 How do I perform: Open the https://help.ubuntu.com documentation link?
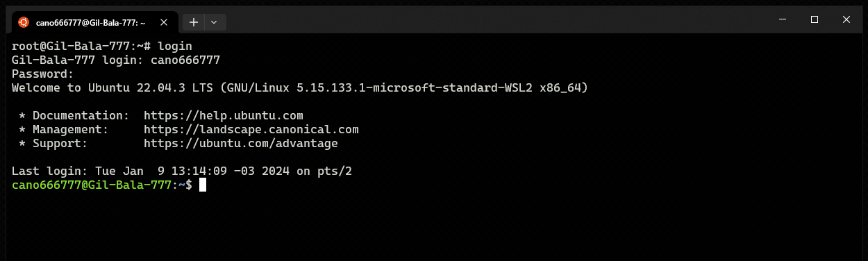224,115
